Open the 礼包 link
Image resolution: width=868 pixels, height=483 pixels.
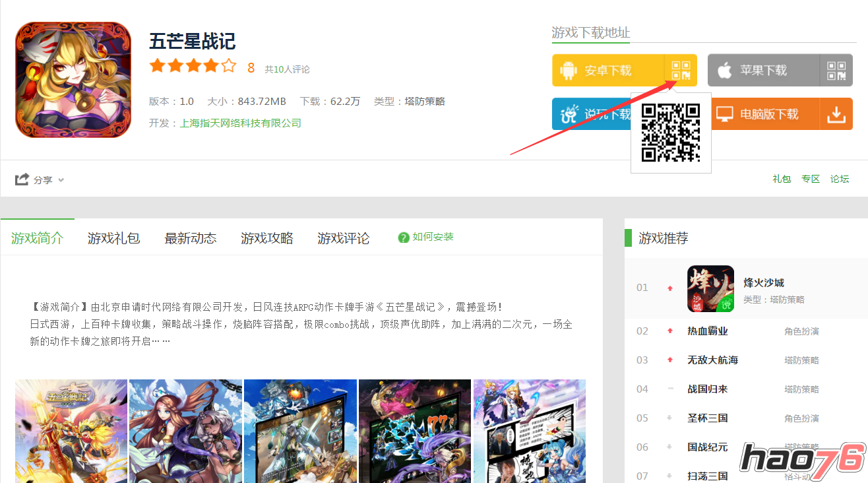coord(782,179)
